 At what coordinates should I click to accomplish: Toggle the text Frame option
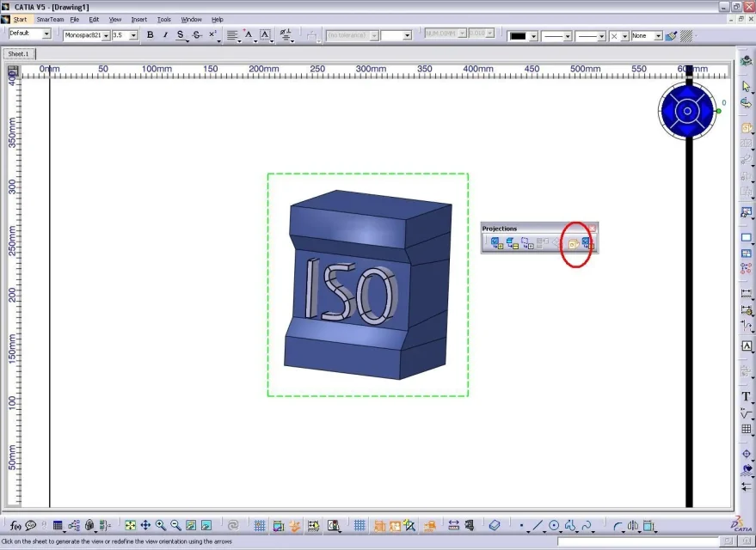(265, 34)
